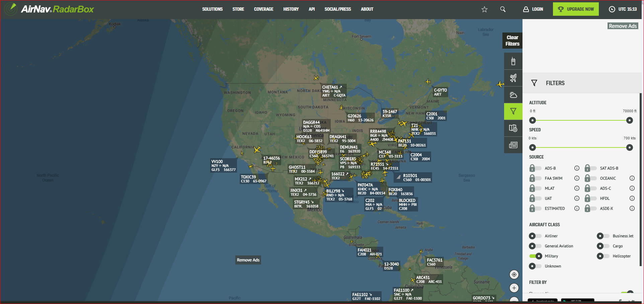Image resolution: width=644 pixels, height=304 pixels.
Task: Click the funnel icon beside FILTERS heading
Action: click(x=534, y=83)
